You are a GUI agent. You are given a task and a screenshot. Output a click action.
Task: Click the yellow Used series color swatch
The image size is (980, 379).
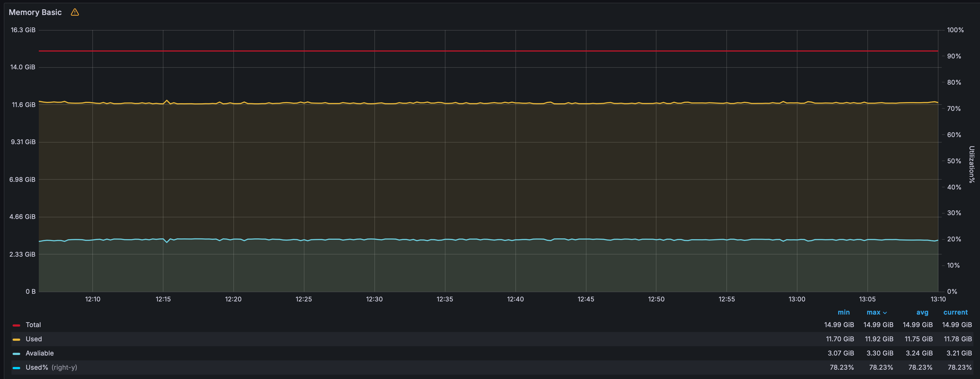coord(16,339)
